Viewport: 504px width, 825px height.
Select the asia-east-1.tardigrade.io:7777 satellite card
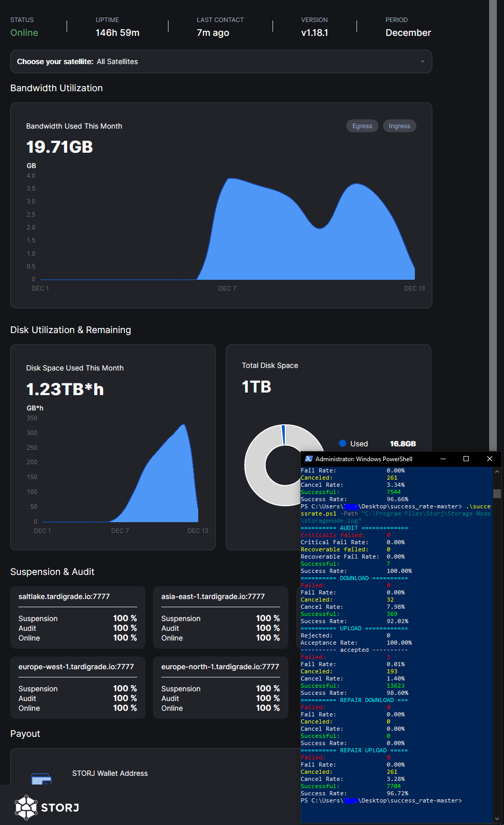pyautogui.click(x=220, y=617)
